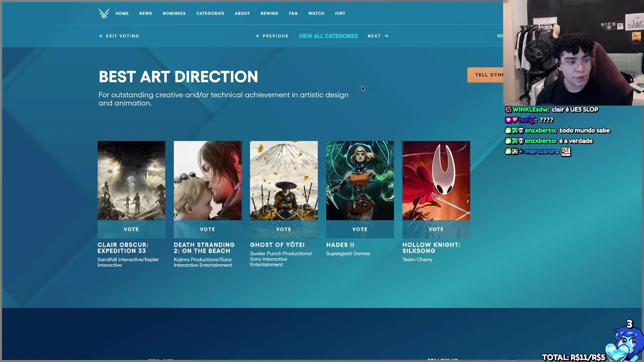Image resolution: width=644 pixels, height=362 pixels.
Task: Click Exit Voting link
Action: point(119,36)
